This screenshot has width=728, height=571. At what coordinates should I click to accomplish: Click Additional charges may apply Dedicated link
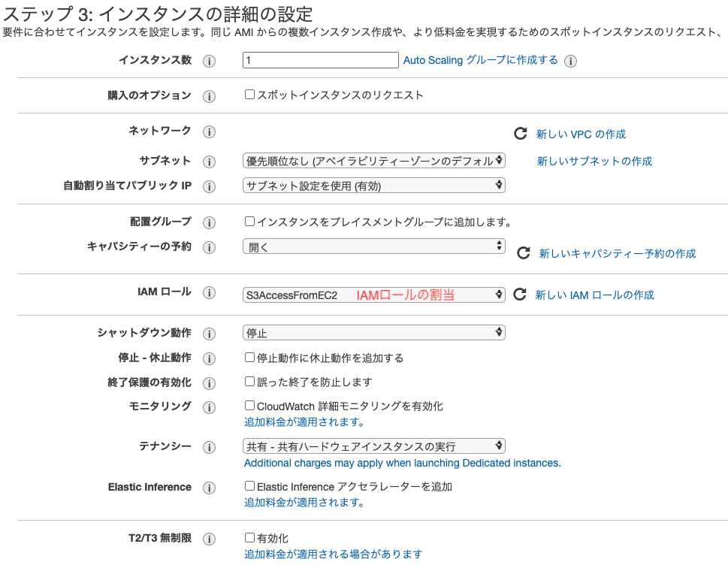403,463
